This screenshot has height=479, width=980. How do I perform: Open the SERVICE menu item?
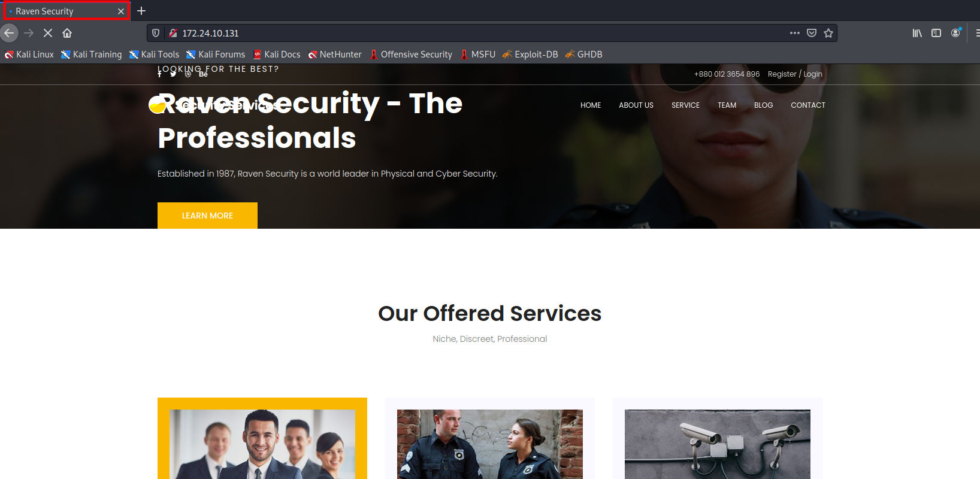685,105
